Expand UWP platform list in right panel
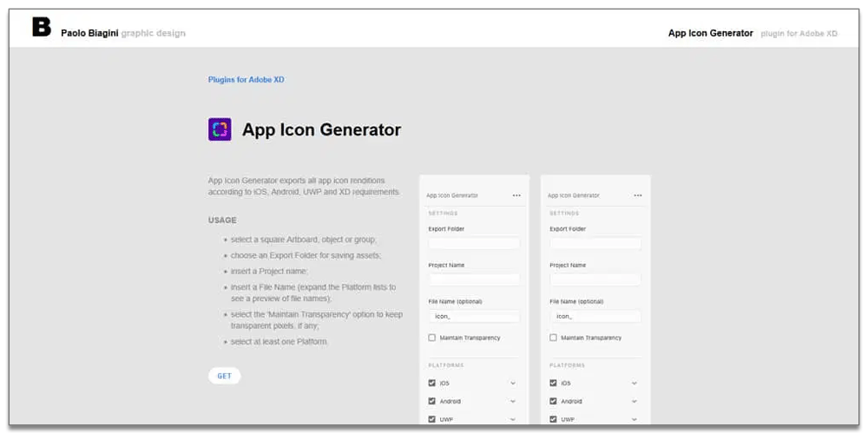The width and height of the screenshot is (868, 434). tap(635, 419)
